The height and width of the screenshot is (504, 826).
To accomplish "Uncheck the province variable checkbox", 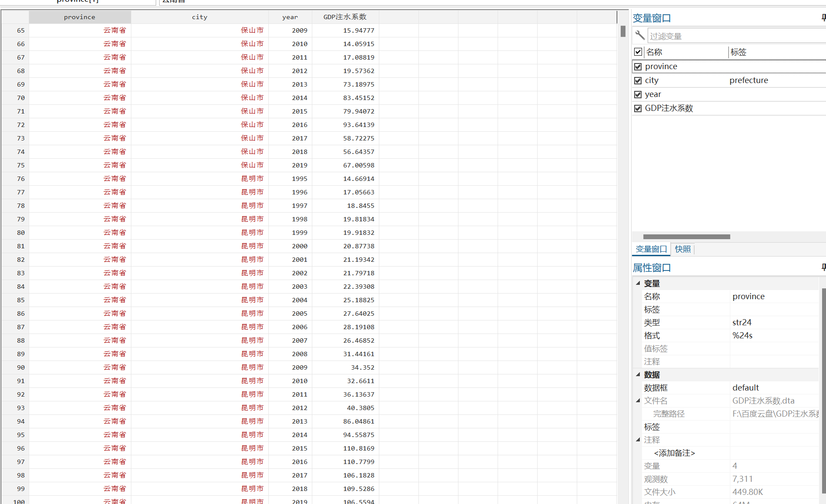I will 638,67.
